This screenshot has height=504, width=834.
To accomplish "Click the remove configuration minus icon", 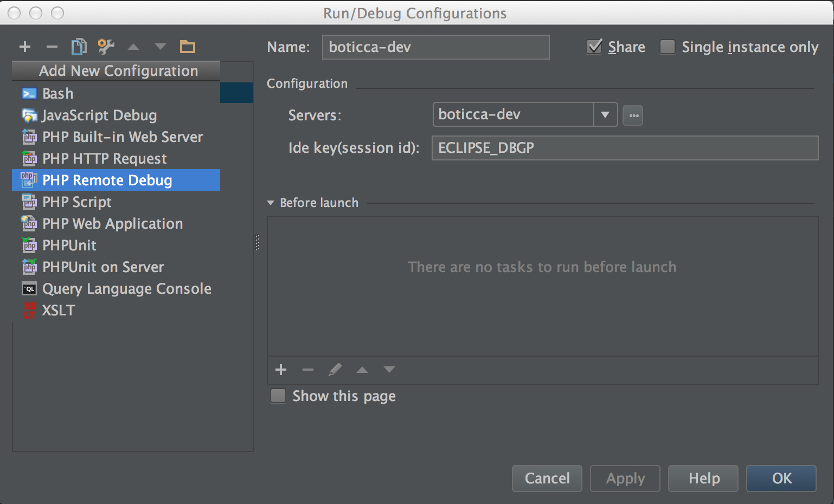I will 52,47.
